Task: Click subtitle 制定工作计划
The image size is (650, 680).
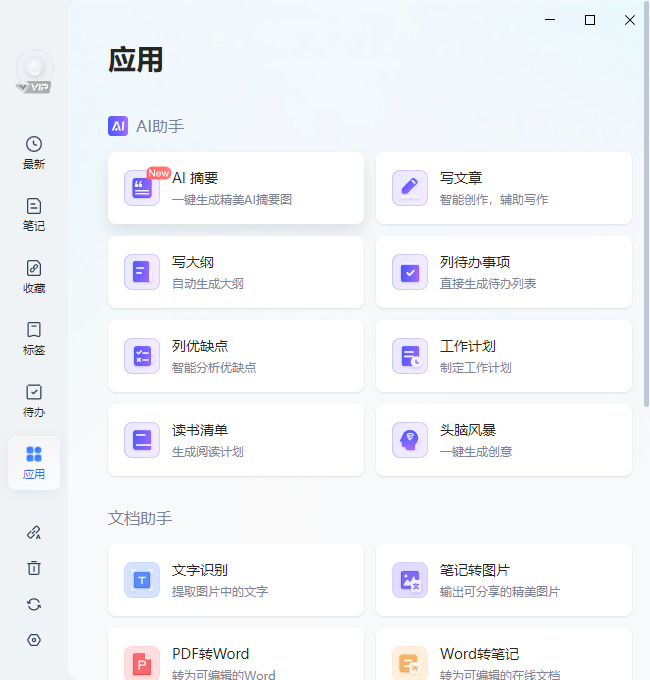Action: pyautogui.click(x=476, y=368)
